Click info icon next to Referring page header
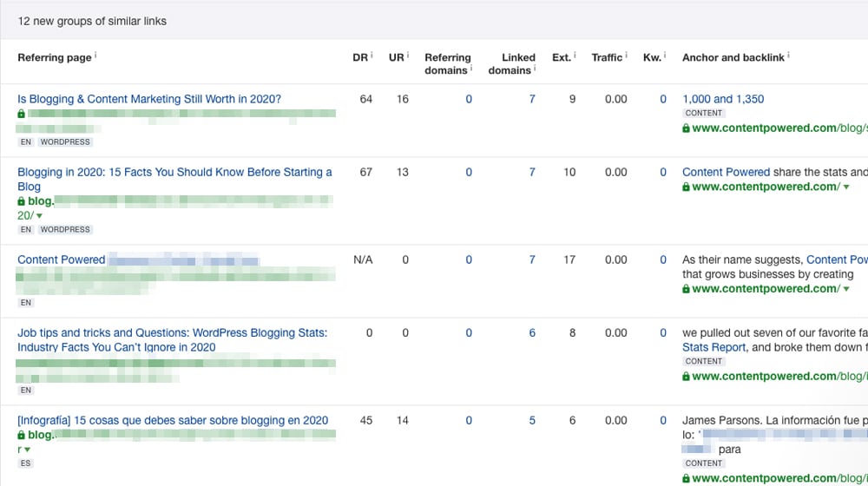Screen dimensions: 868x486 click(x=95, y=55)
